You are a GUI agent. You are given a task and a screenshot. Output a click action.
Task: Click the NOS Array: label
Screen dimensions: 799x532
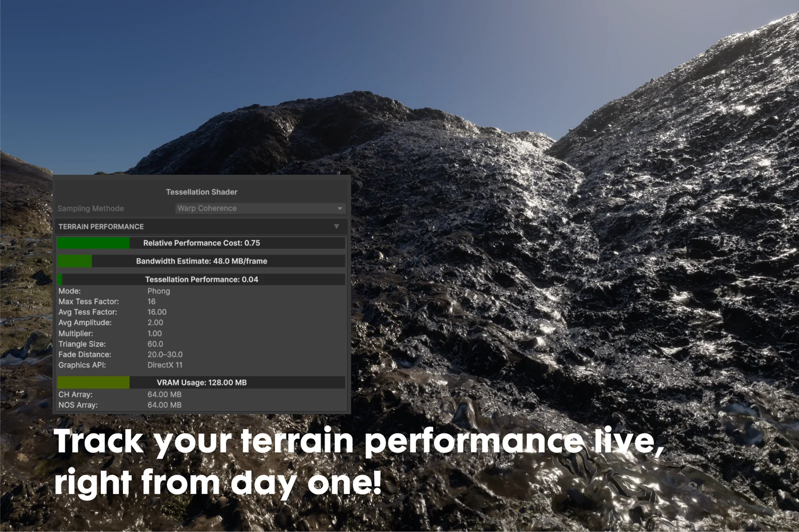click(x=78, y=405)
